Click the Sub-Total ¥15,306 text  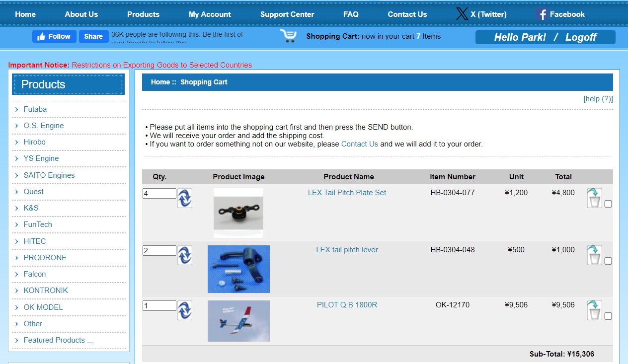point(562,354)
